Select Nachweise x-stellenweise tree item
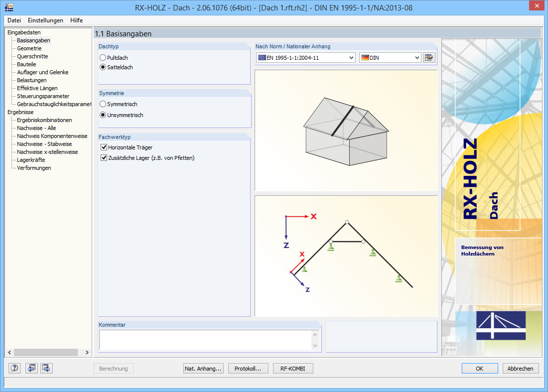The image size is (548, 392). 47,152
